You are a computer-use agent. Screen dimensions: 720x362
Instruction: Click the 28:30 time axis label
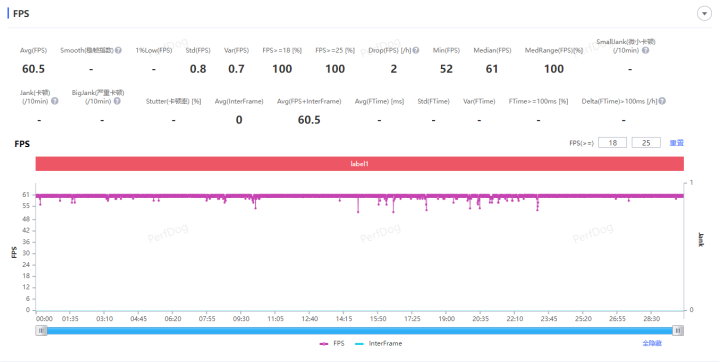pos(651,318)
